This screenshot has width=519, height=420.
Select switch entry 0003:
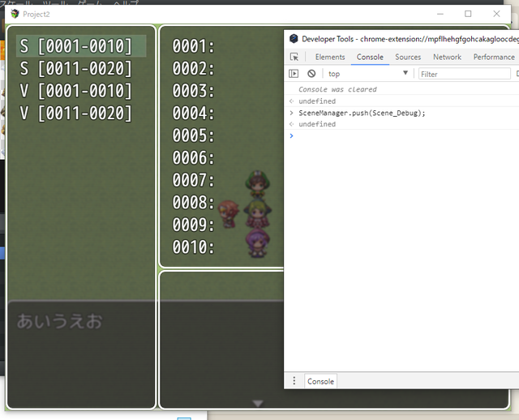[x=193, y=90]
